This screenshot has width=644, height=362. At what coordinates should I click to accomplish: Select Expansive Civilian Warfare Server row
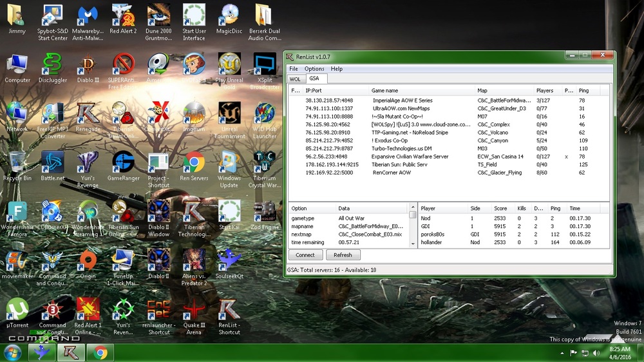(448, 157)
